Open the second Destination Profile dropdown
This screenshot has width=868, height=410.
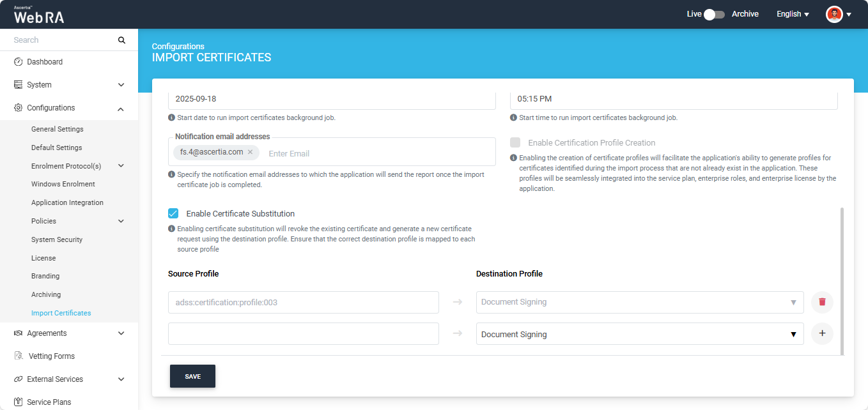(639, 334)
